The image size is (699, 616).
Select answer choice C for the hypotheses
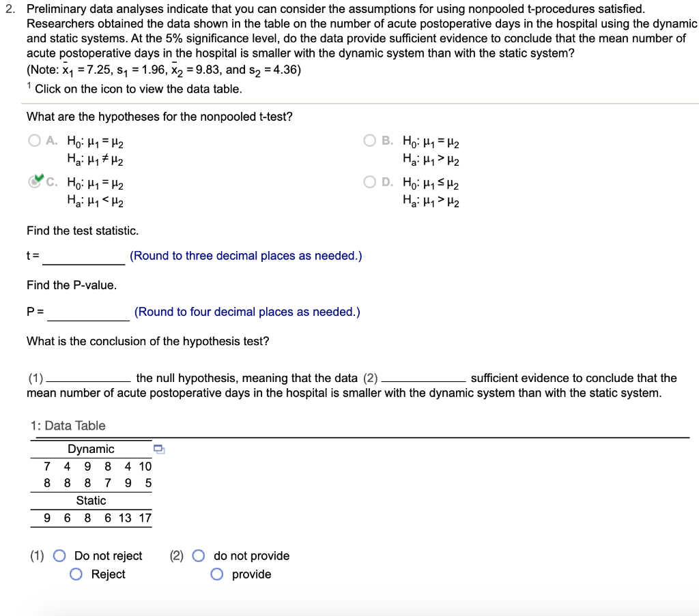[33, 181]
